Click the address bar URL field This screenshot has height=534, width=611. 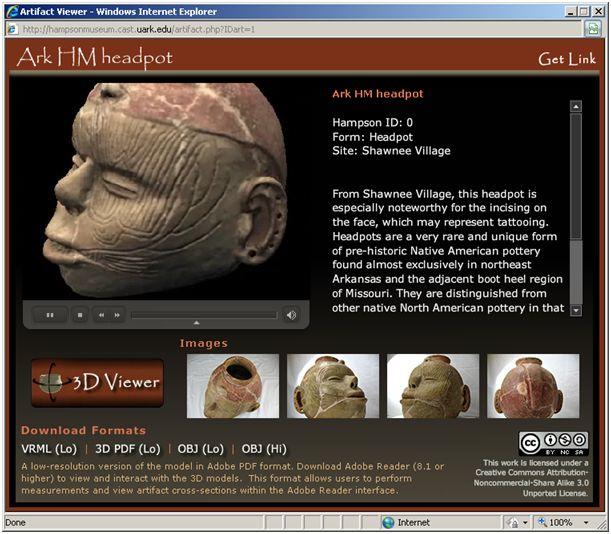click(294, 29)
